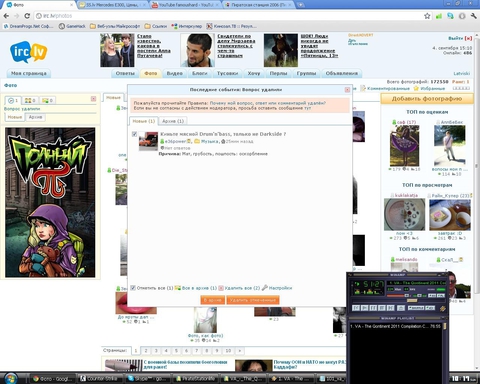Click the irc.lv logo
Image resolution: width=480 pixels, height=384 pixels.
[29, 52]
